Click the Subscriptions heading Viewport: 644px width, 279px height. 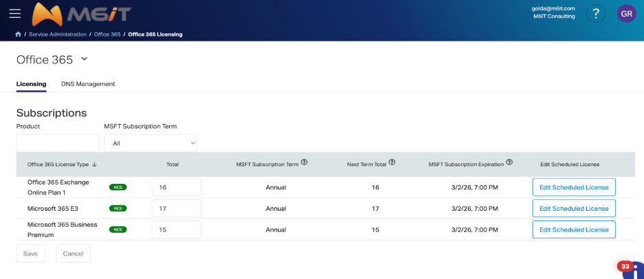(x=52, y=113)
